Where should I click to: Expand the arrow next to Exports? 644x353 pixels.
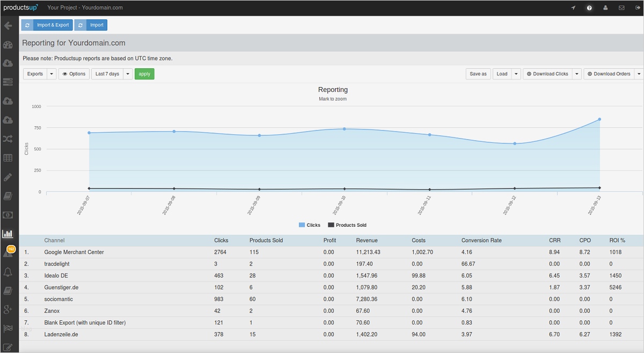(51, 74)
